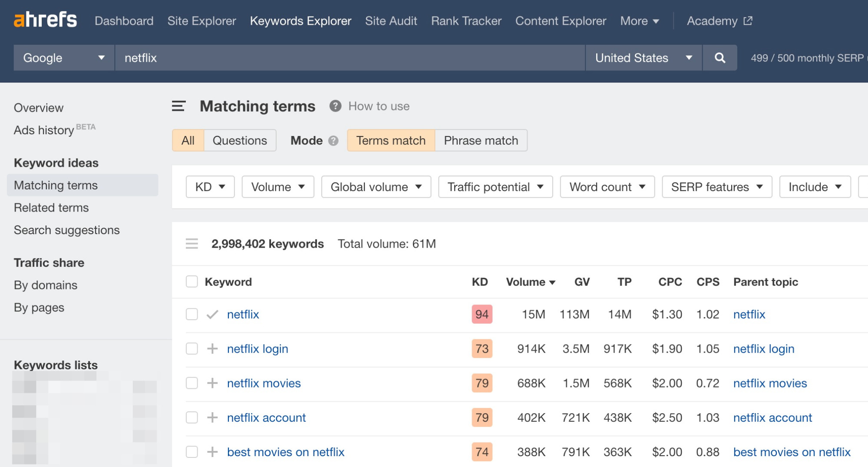The image size is (868, 467).
Task: Open Keywords Explorer in top navigation
Action: click(300, 21)
